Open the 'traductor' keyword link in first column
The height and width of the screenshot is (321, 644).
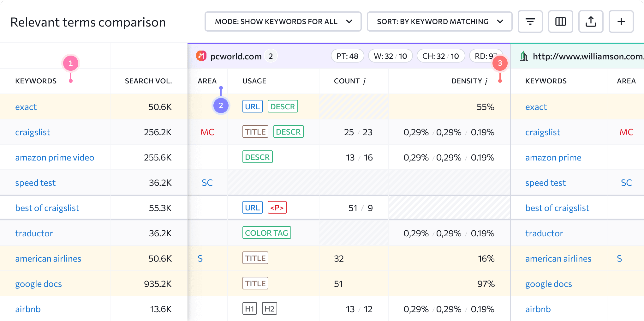coord(34,233)
